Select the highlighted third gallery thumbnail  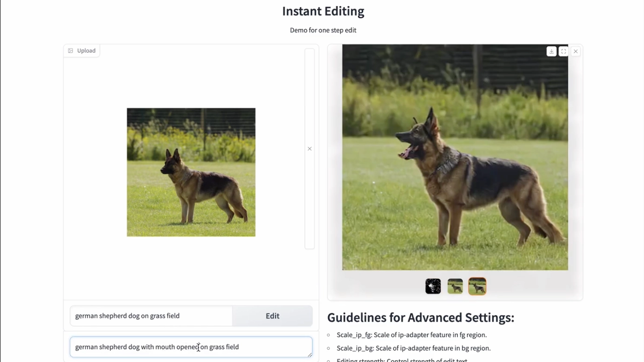coord(477,286)
